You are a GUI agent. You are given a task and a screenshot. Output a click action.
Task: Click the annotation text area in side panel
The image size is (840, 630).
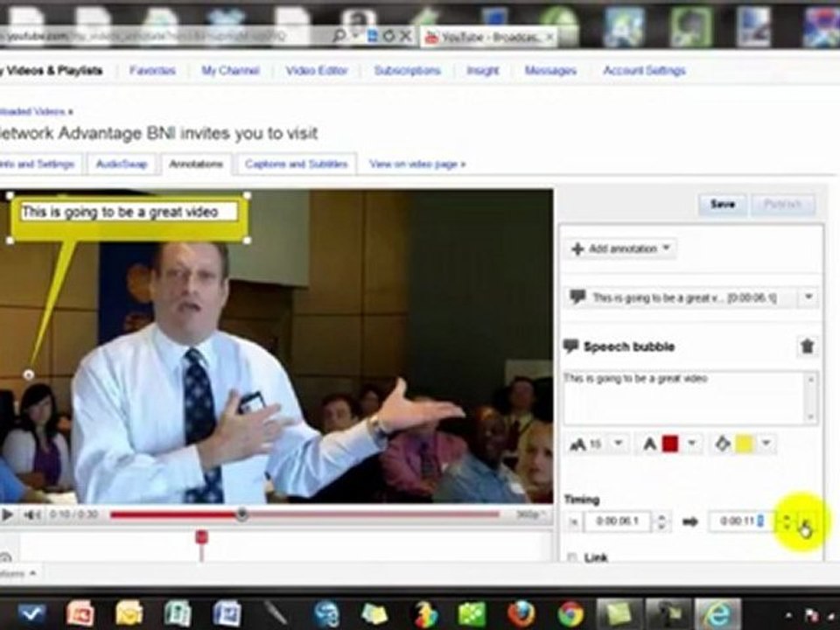coord(685,397)
